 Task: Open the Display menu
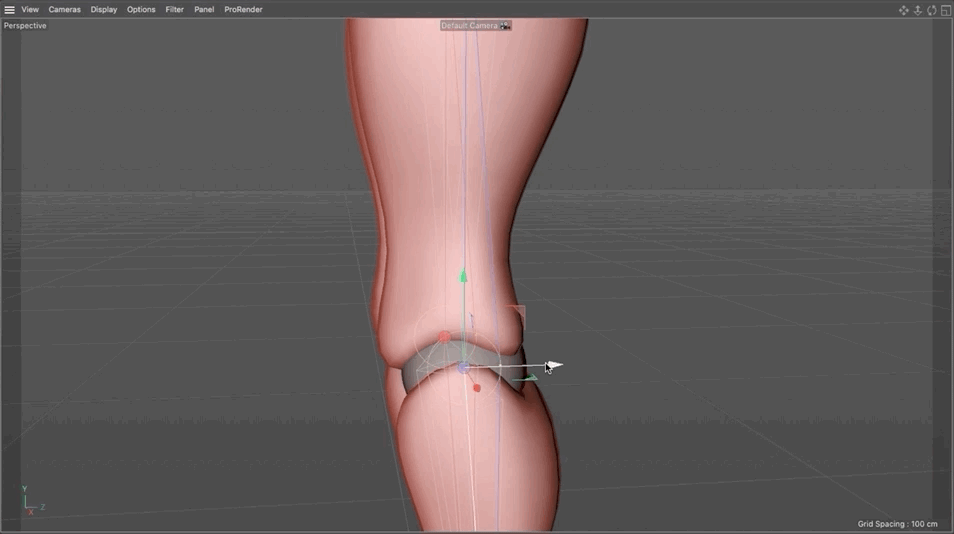104,10
